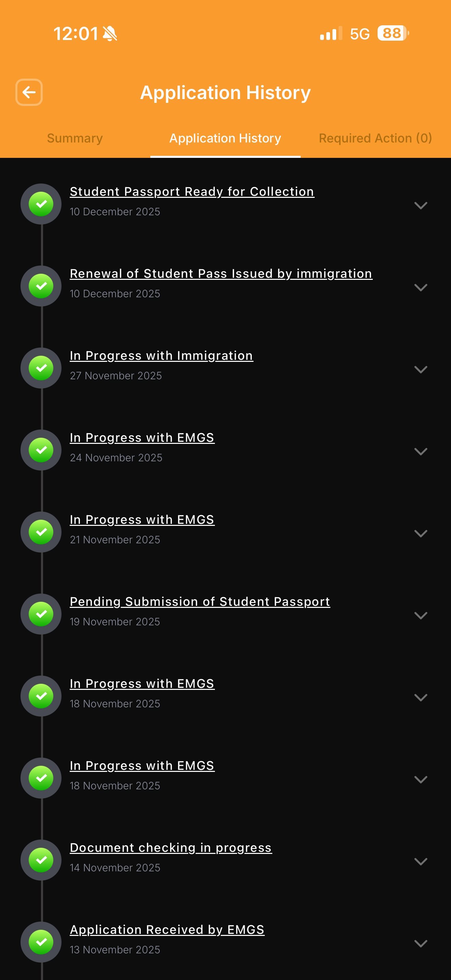The image size is (451, 980).
Task: Open Renewal of Student Pass Issued link
Action: (221, 274)
